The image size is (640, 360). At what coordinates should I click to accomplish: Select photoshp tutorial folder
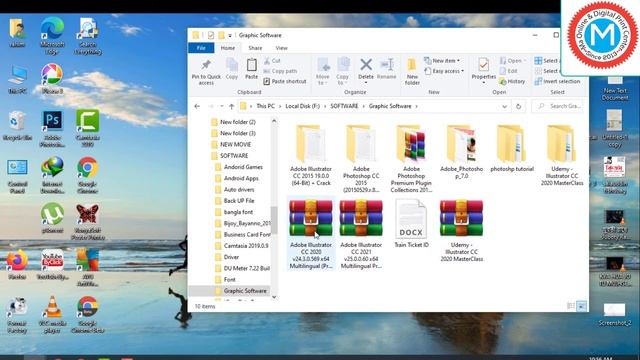pos(512,149)
